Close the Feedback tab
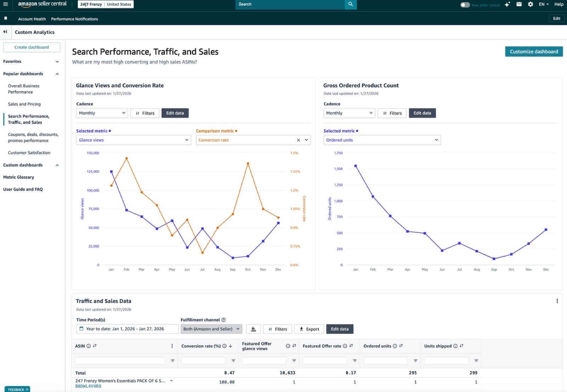The height and width of the screenshot is (392, 567). pyautogui.click(x=27, y=389)
